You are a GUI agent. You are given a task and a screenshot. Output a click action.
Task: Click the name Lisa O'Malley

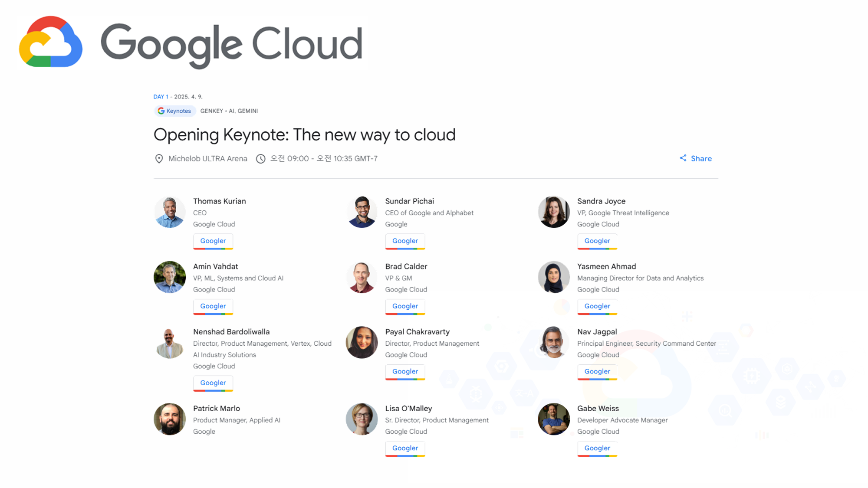pos(409,409)
